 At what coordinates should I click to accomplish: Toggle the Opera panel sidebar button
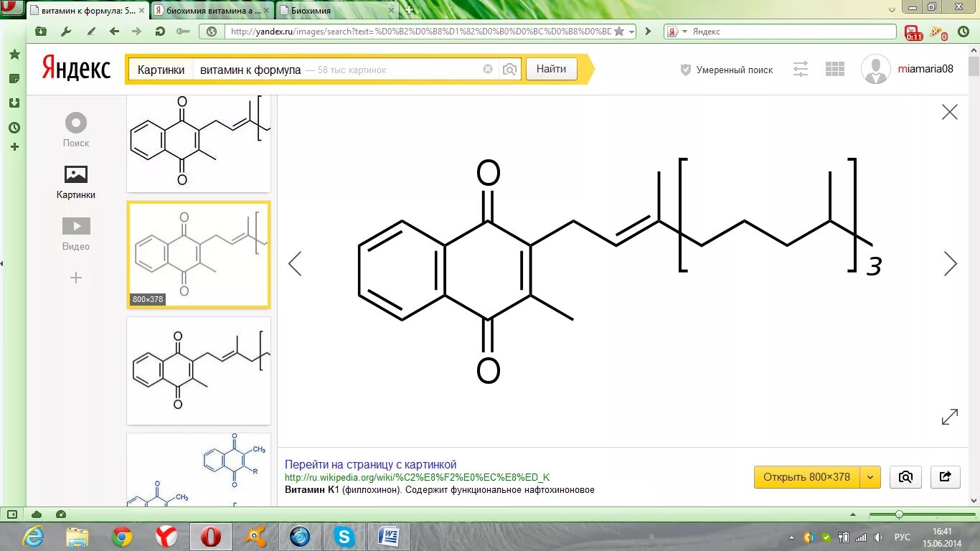coord(12,514)
